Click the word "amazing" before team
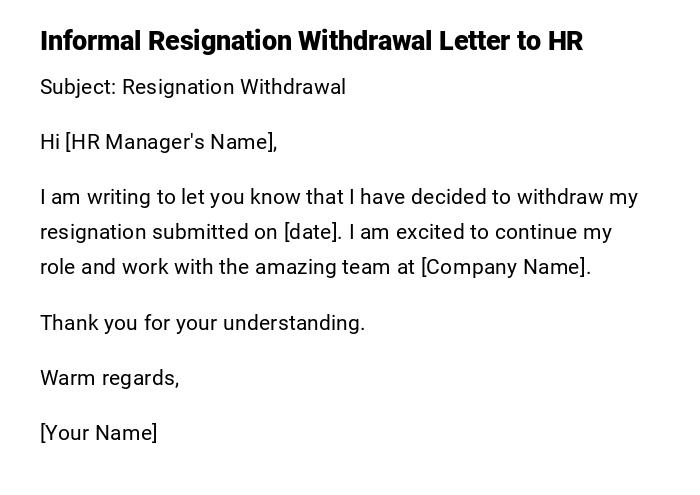 pyautogui.click(x=294, y=267)
